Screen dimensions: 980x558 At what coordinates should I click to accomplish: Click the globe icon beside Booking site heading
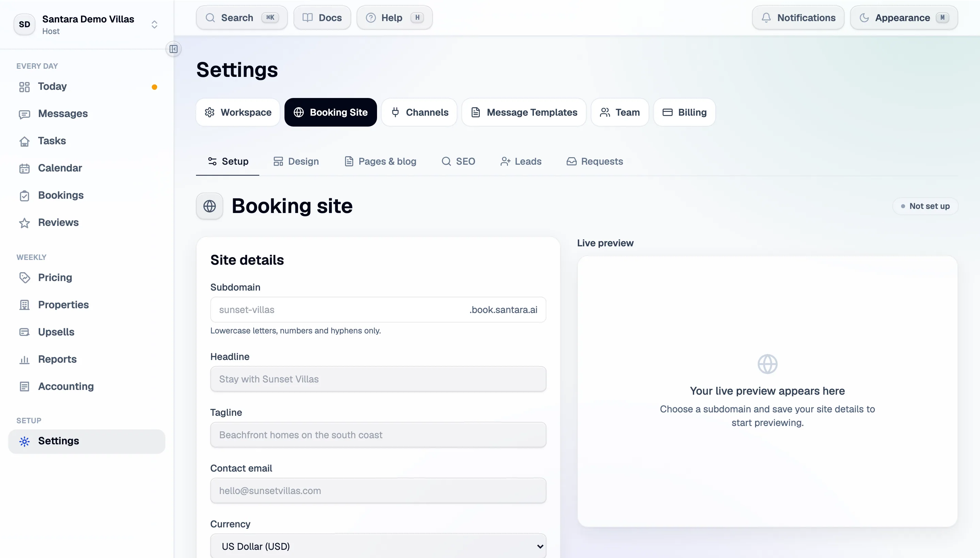click(209, 206)
